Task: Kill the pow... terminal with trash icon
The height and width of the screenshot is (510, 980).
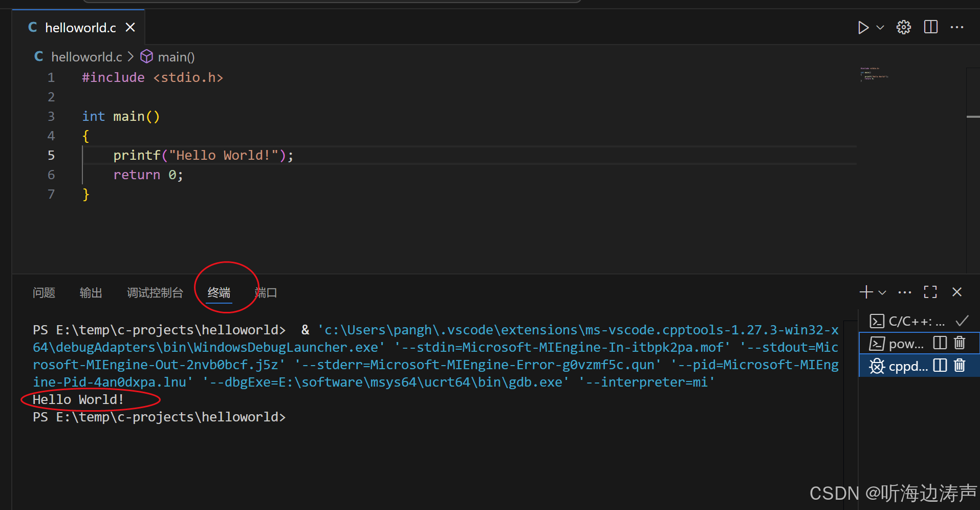Action: 960,343
